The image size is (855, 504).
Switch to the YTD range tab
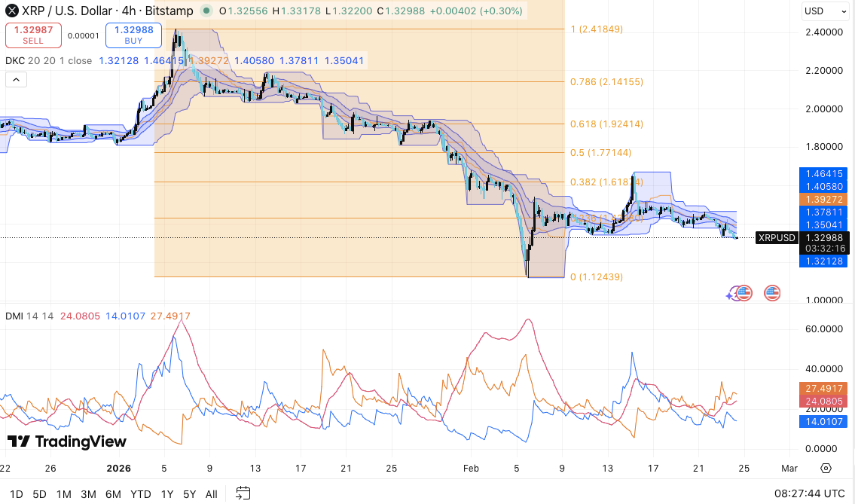(140, 494)
